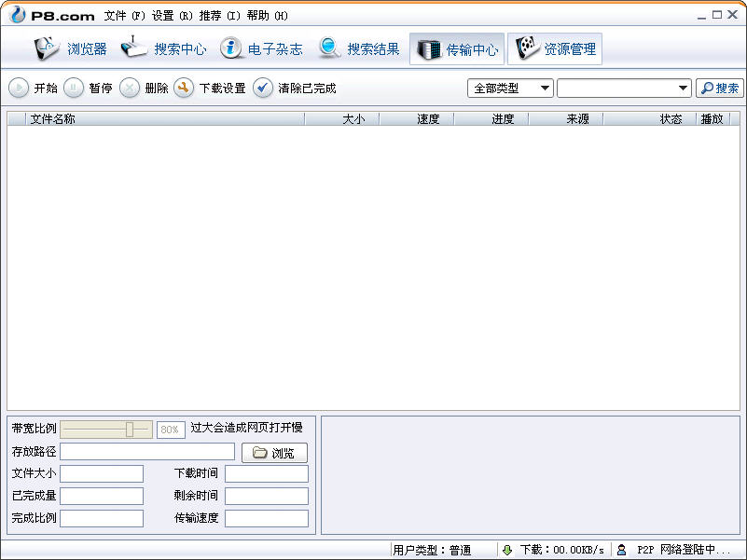Click the 清除已完成 checkmark icon

(262, 89)
